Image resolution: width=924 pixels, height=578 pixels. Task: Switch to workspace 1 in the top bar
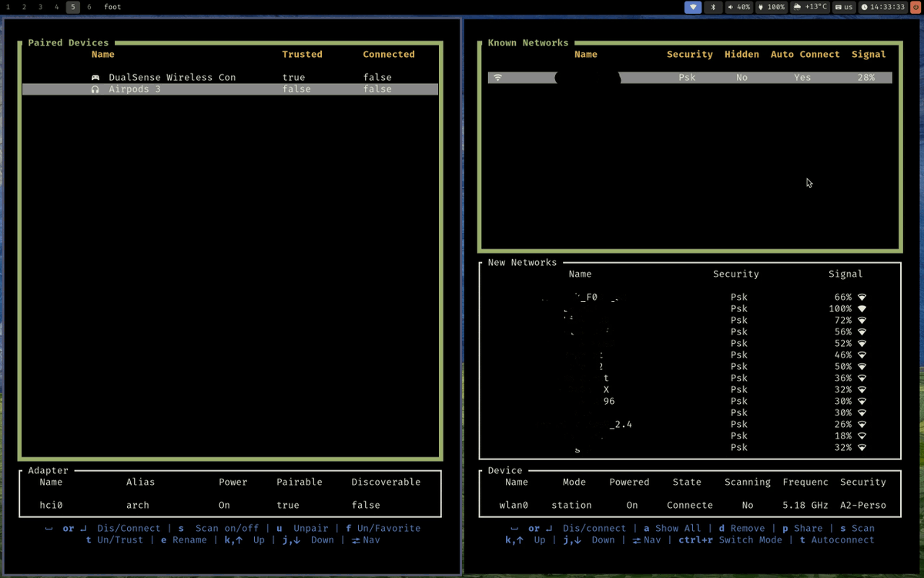click(8, 7)
